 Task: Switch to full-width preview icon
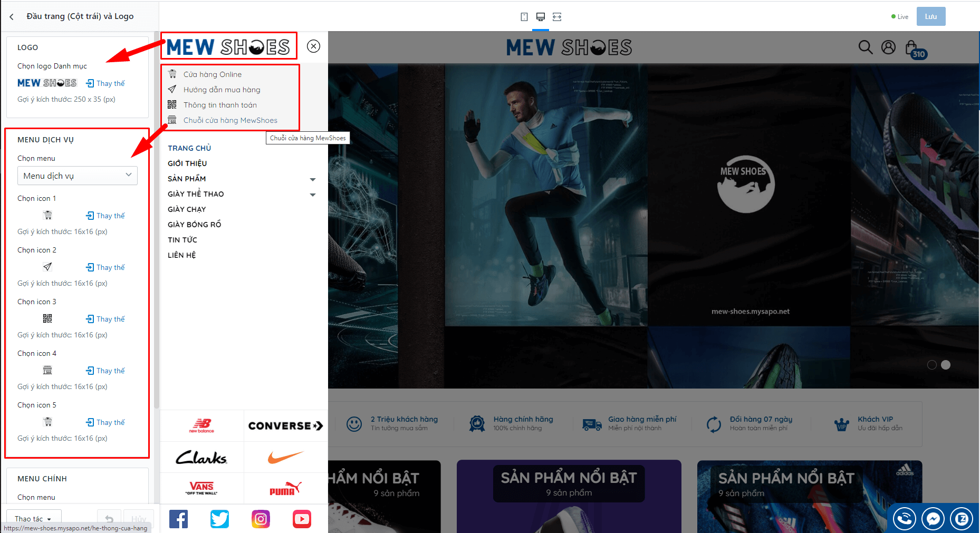(x=557, y=17)
